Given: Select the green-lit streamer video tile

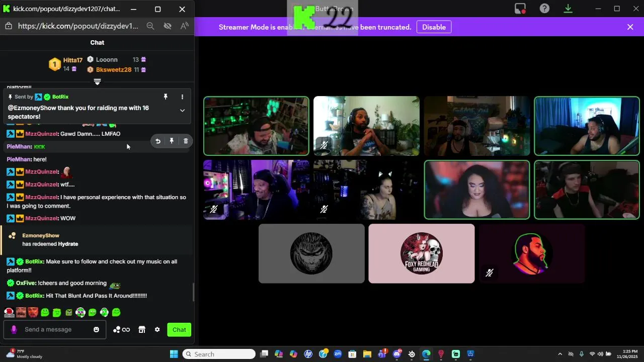Looking at the screenshot, I should pyautogui.click(x=256, y=126).
